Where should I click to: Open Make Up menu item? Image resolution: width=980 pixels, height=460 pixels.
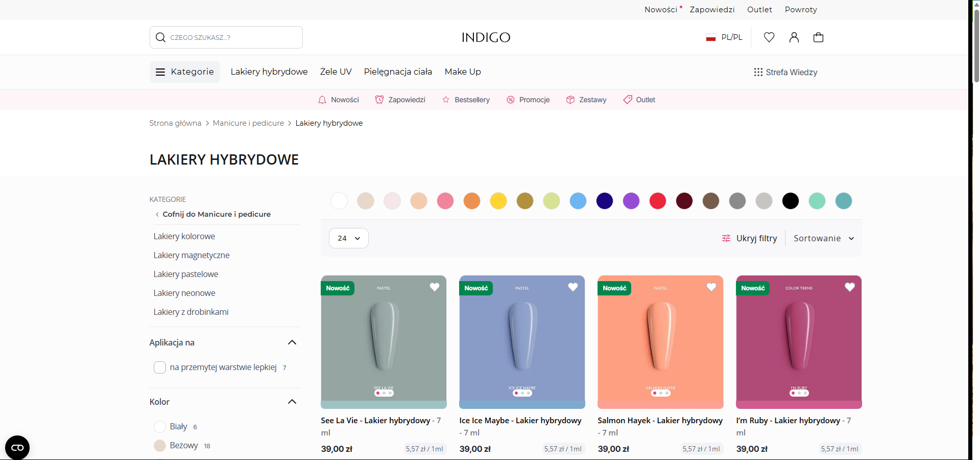pos(463,72)
